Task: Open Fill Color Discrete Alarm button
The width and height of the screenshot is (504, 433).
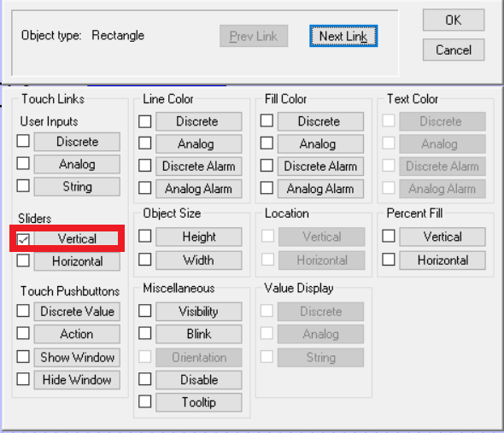Action: (320, 167)
